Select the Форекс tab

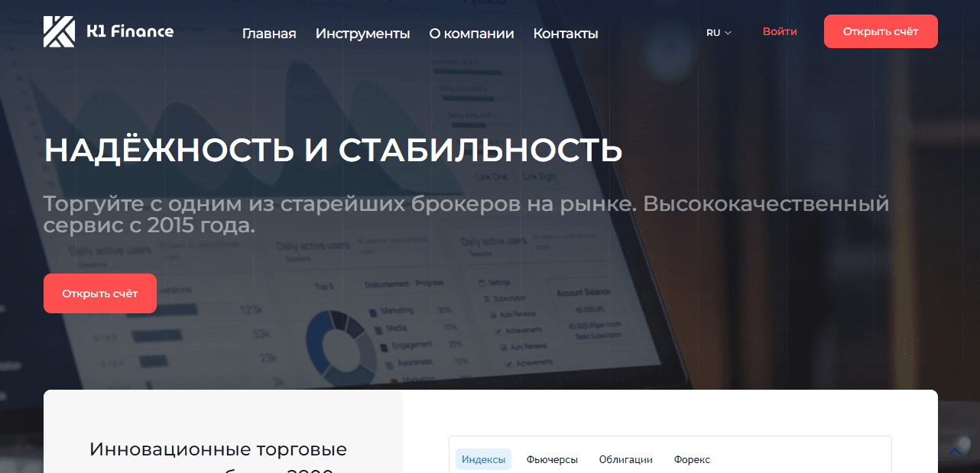691,459
